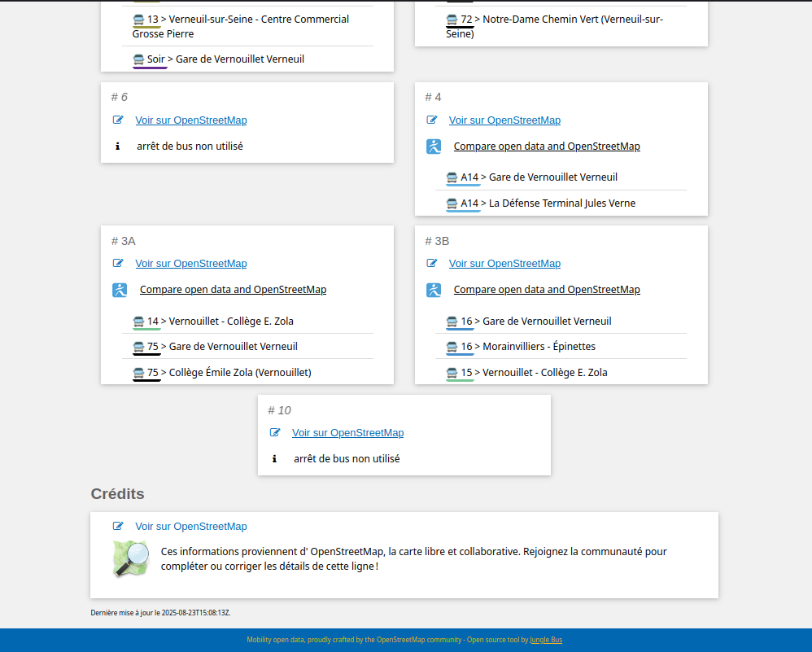Click bus icon for 16 Morainvilliers - Épinettes

(452, 347)
